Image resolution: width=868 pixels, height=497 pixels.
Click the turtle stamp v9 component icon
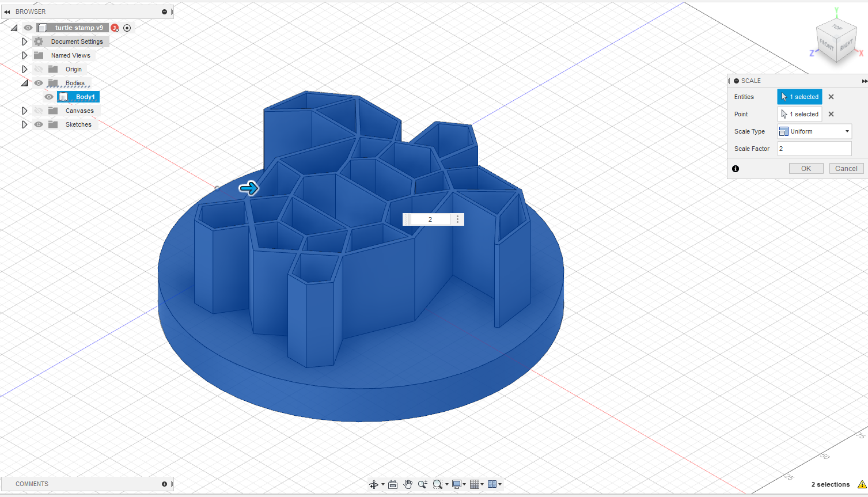point(43,28)
